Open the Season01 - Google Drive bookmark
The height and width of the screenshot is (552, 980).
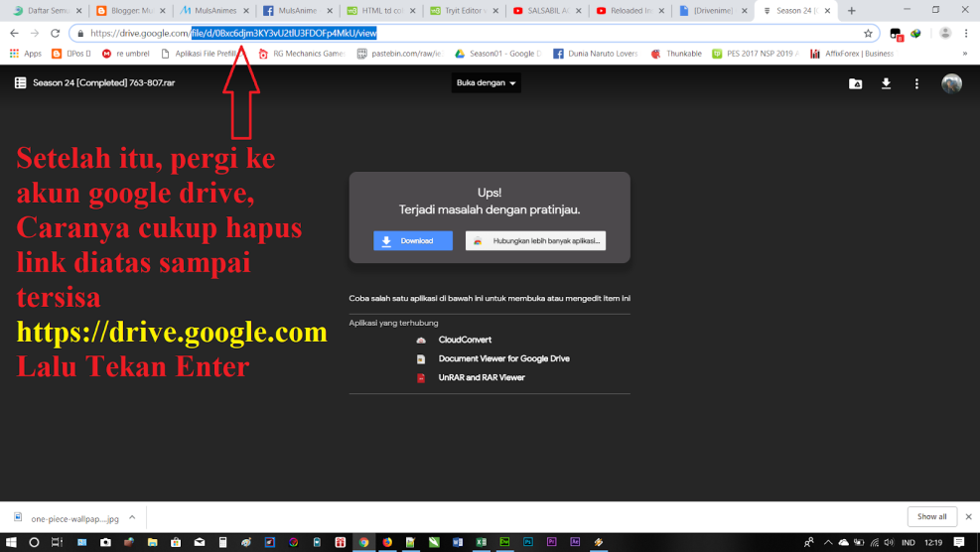coord(498,54)
